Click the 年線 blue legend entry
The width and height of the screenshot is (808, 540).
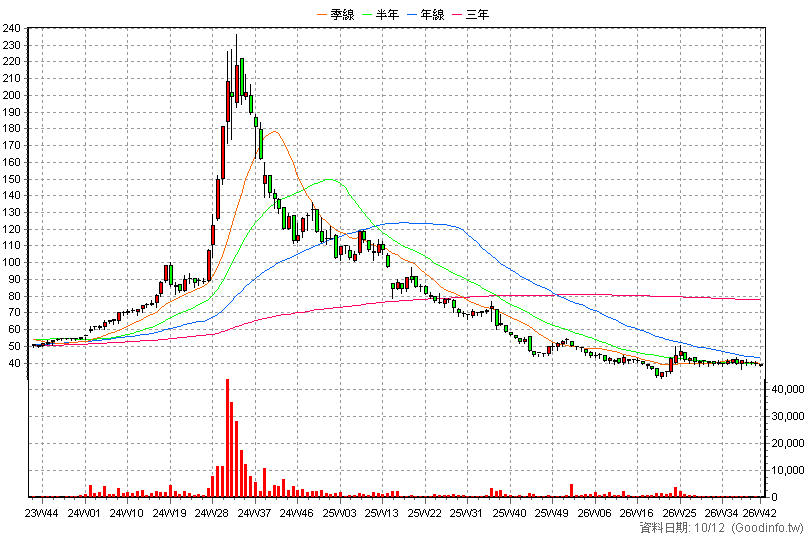point(426,14)
